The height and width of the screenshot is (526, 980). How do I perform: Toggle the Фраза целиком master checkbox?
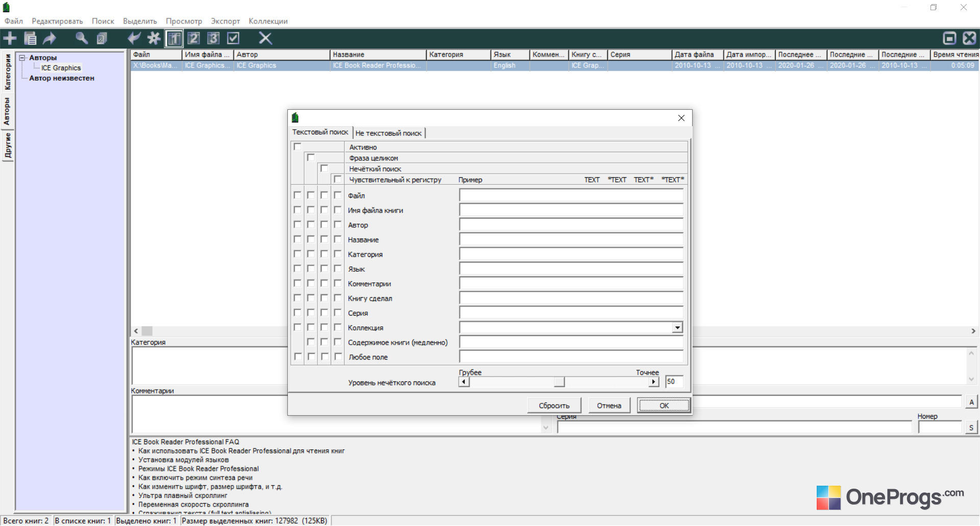(x=311, y=158)
